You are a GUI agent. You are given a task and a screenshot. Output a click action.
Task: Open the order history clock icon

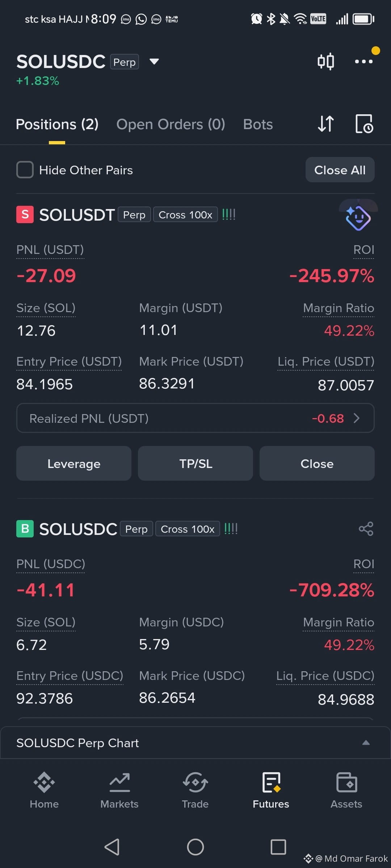click(364, 124)
